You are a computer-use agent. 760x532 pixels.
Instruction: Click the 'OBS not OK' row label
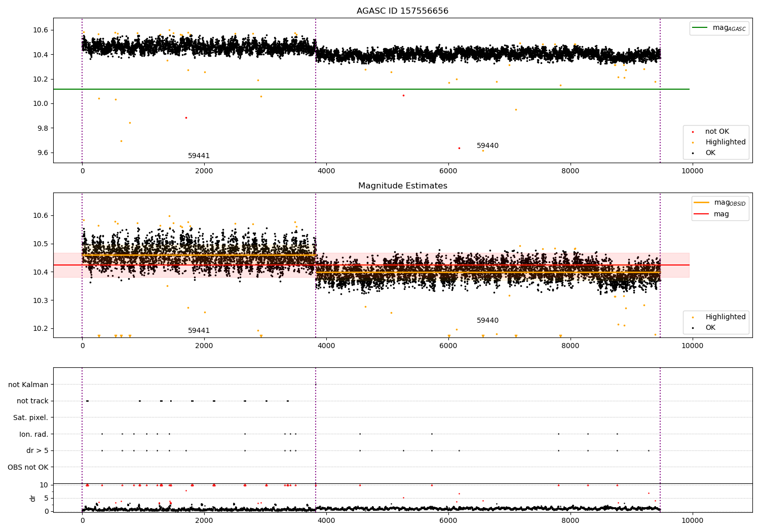(28, 467)
